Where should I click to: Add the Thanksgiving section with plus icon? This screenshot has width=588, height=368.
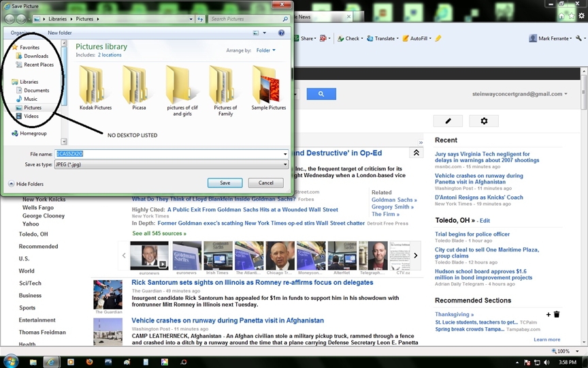coord(549,314)
